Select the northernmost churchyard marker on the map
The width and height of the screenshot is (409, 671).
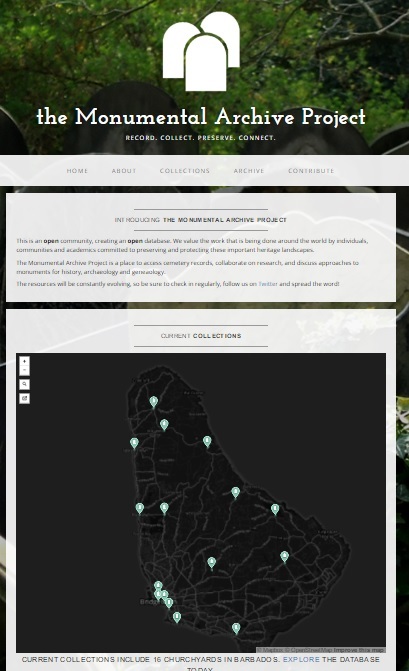[154, 401]
